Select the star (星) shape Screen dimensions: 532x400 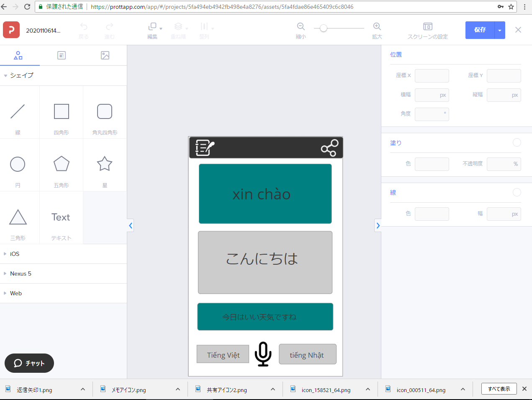(105, 164)
